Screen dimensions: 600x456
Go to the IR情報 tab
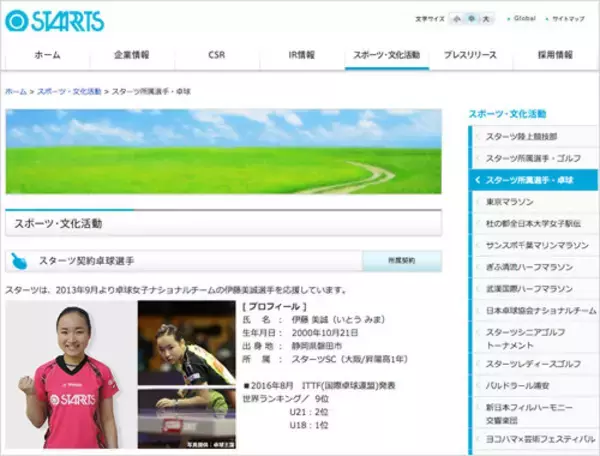point(302,55)
